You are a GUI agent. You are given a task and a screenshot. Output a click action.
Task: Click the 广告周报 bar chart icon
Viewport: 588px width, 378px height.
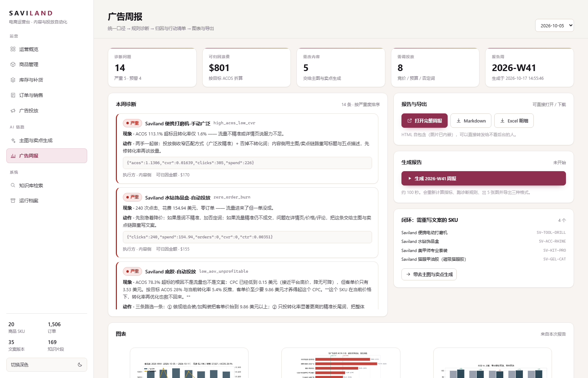tap(13, 156)
